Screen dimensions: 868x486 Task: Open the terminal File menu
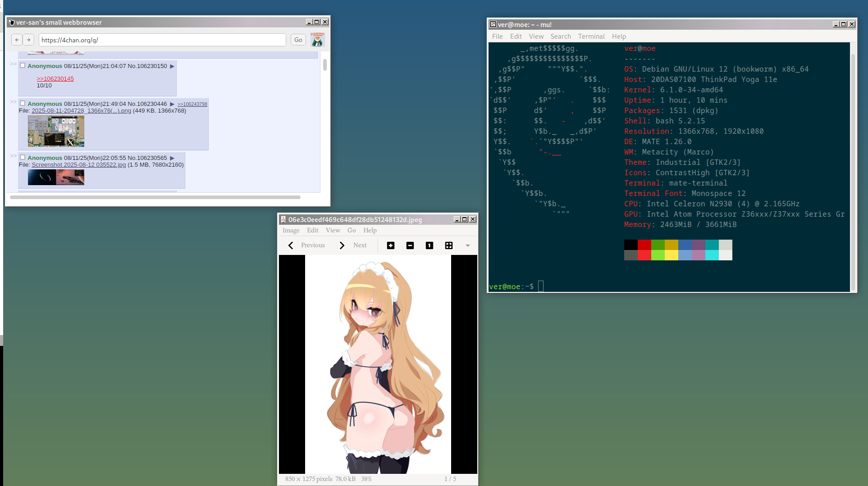pyautogui.click(x=497, y=36)
